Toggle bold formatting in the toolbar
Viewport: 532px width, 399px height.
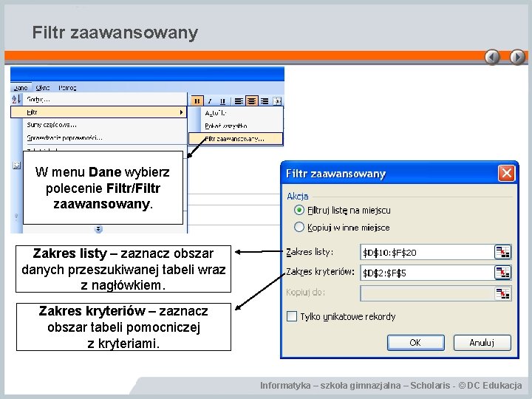(197, 100)
